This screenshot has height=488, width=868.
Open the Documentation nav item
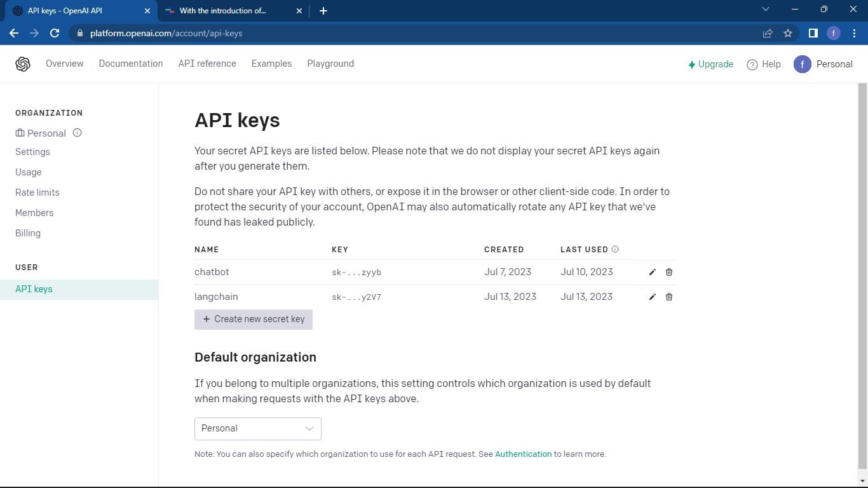[x=131, y=64]
